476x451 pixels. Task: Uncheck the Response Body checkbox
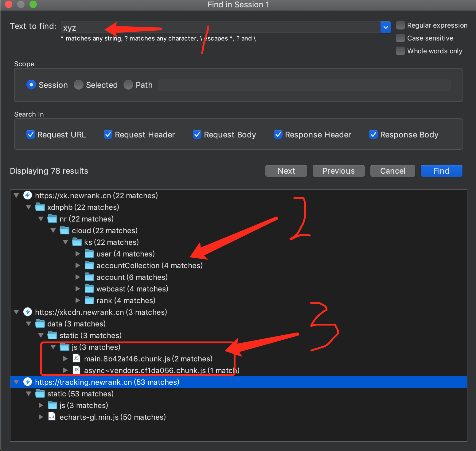[373, 134]
